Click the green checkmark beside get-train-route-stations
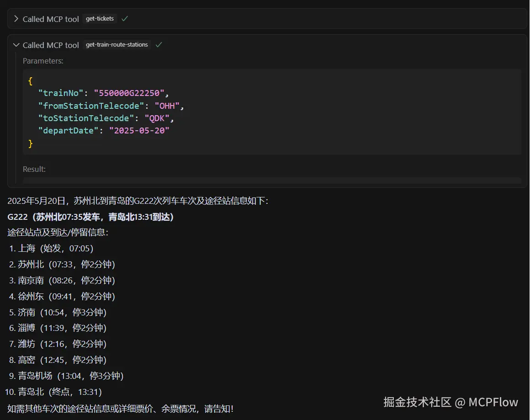The height and width of the screenshot is (420, 530). coord(159,45)
